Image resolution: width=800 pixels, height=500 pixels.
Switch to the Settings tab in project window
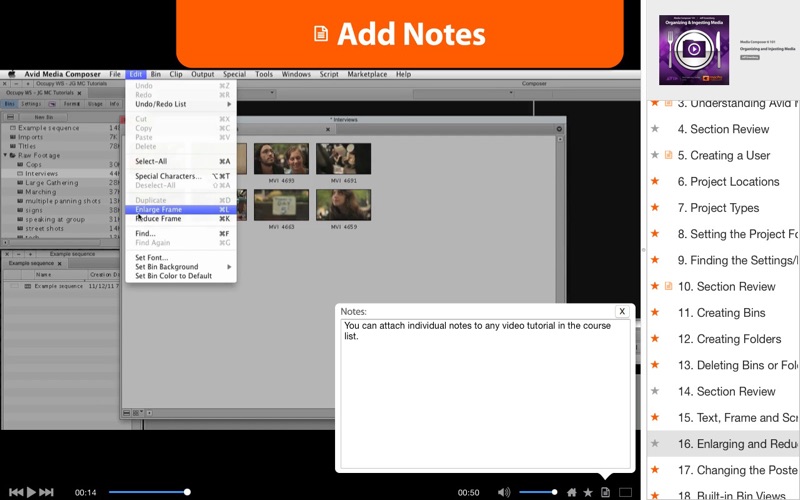click(x=31, y=104)
